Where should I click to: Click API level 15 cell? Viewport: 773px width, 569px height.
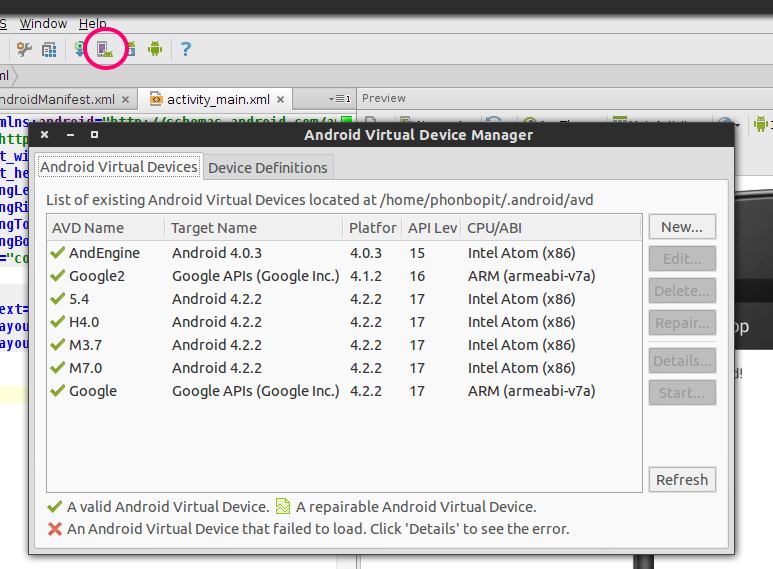click(417, 253)
